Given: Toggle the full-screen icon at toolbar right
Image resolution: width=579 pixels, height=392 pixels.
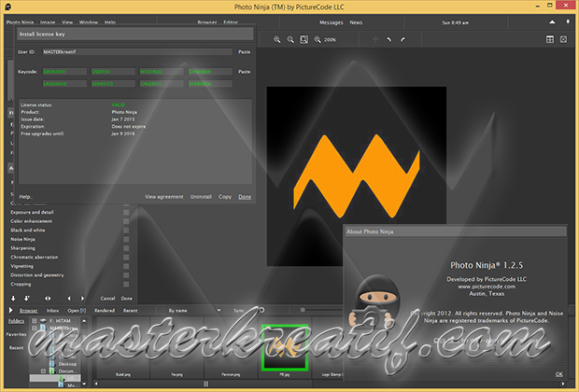Looking at the screenshot, I should pos(563,39).
